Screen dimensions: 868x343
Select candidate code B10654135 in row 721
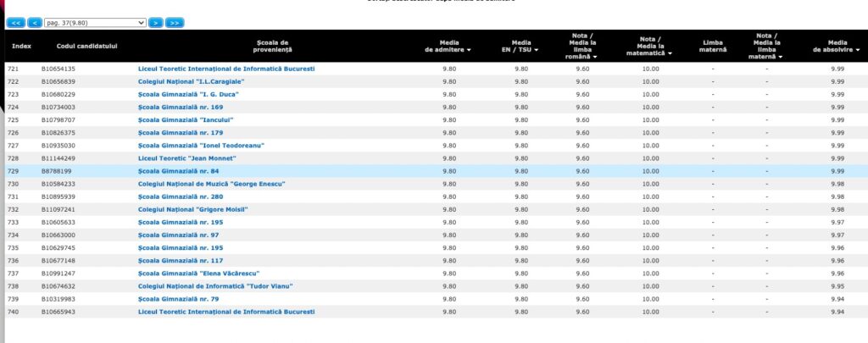(58, 69)
